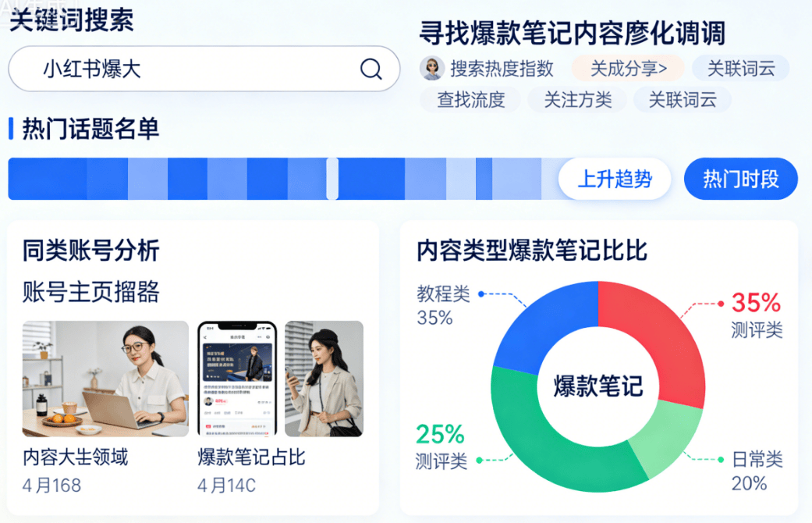Click the handle on the 热门话题 heat bar
The image size is (812, 523).
332,179
